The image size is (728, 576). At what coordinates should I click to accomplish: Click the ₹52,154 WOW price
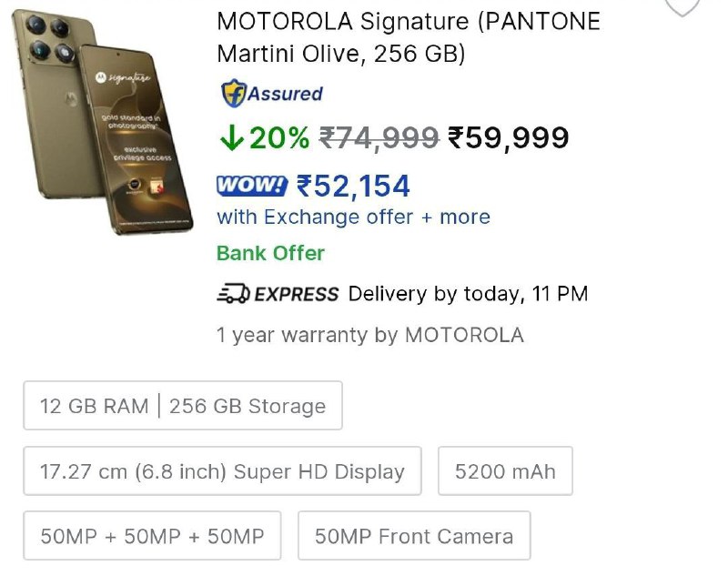pyautogui.click(x=353, y=186)
